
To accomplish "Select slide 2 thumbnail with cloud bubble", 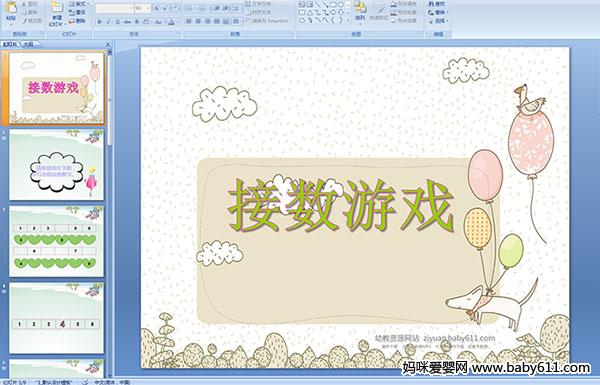I will pos(56,165).
